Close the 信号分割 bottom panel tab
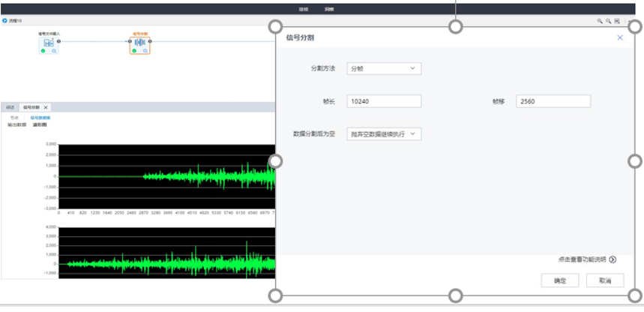This screenshot has width=644, height=312. (46, 107)
